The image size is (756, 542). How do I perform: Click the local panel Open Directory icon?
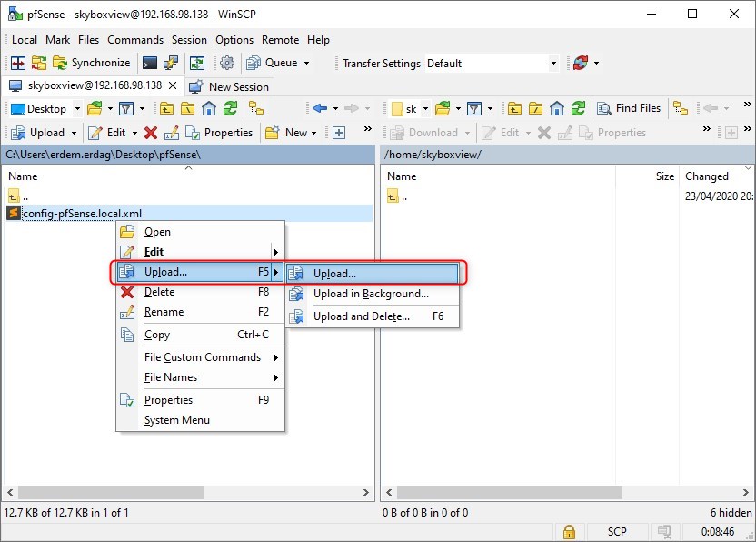click(x=95, y=108)
